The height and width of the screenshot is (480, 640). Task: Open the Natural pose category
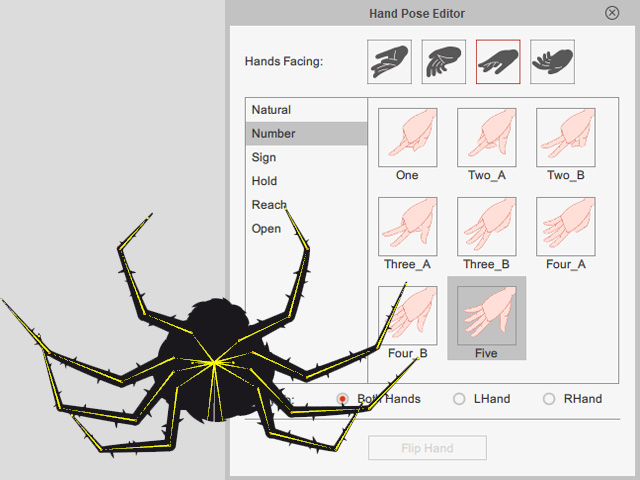272,110
